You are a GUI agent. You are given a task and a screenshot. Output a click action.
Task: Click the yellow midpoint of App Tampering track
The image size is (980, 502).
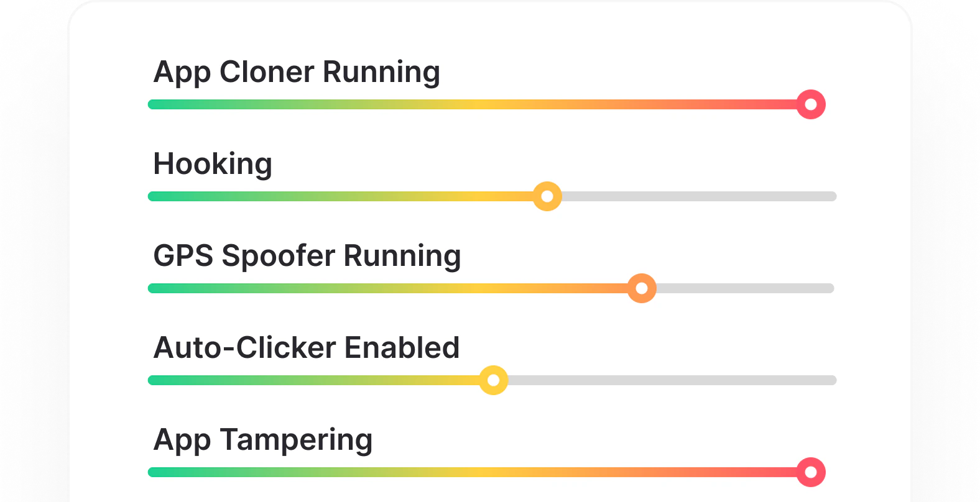coord(491,471)
